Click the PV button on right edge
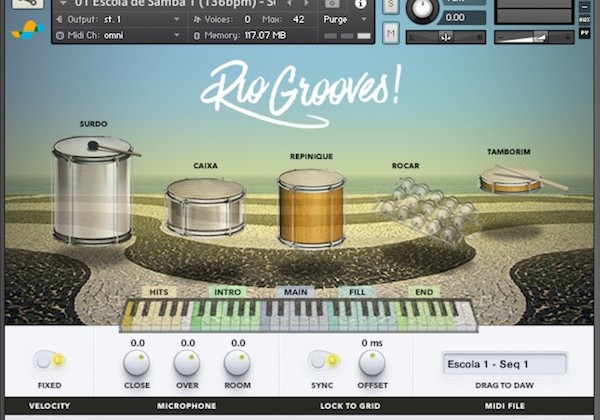The image size is (600, 420). [585, 33]
